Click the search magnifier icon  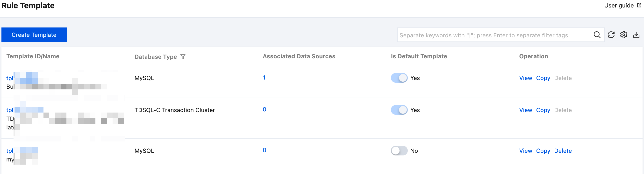(x=597, y=35)
